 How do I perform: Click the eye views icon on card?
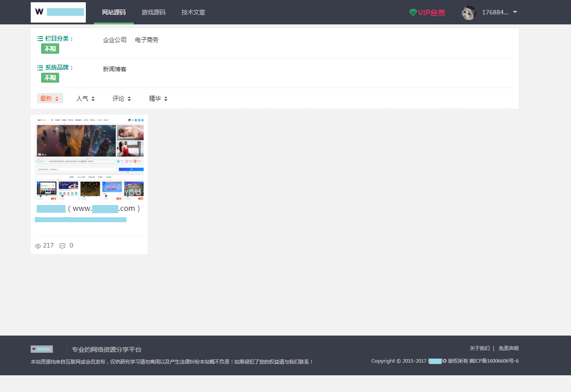(38, 246)
